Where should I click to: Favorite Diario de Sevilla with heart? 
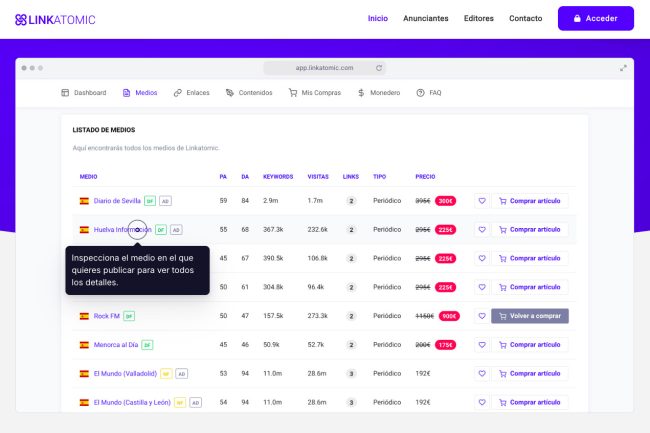[481, 201]
